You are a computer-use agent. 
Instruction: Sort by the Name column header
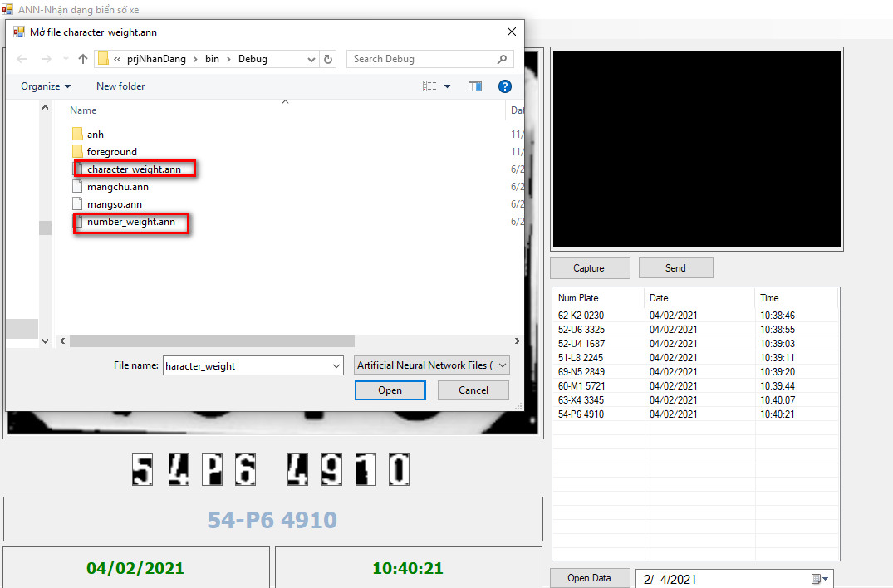click(x=83, y=110)
